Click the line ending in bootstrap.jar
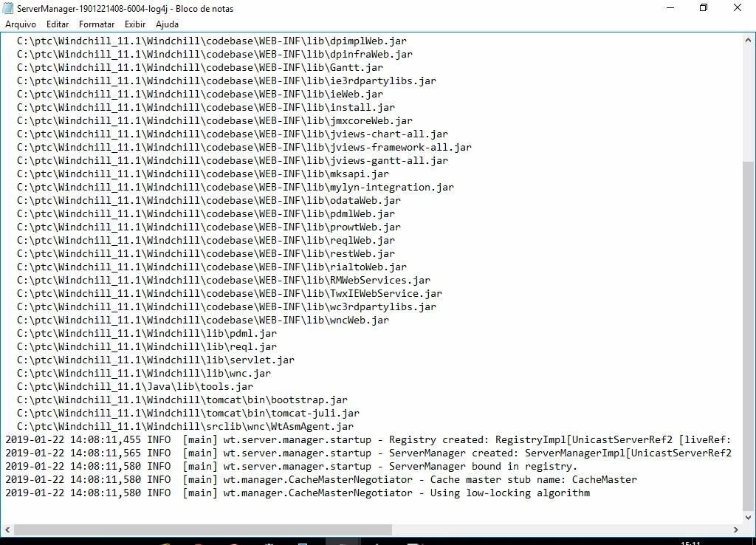Image resolution: width=756 pixels, height=545 pixels. tap(182, 399)
